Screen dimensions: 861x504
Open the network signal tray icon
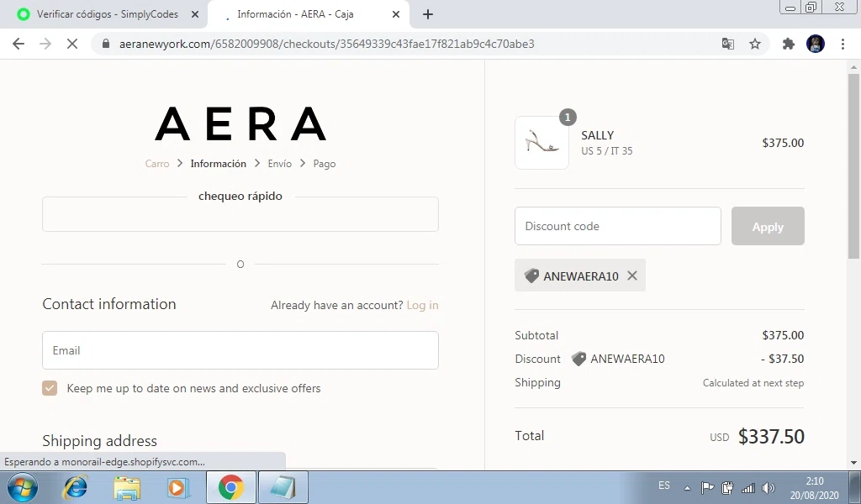[747, 487]
